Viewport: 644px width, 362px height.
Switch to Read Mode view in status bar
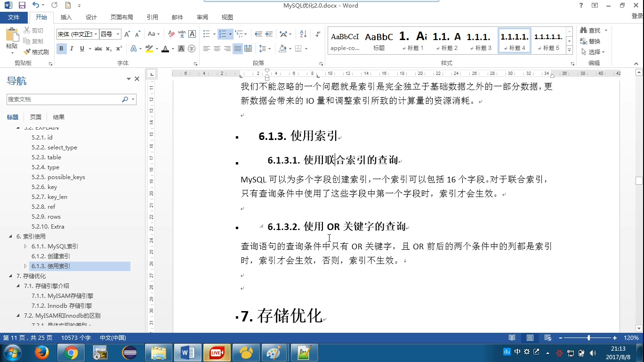pos(512,338)
